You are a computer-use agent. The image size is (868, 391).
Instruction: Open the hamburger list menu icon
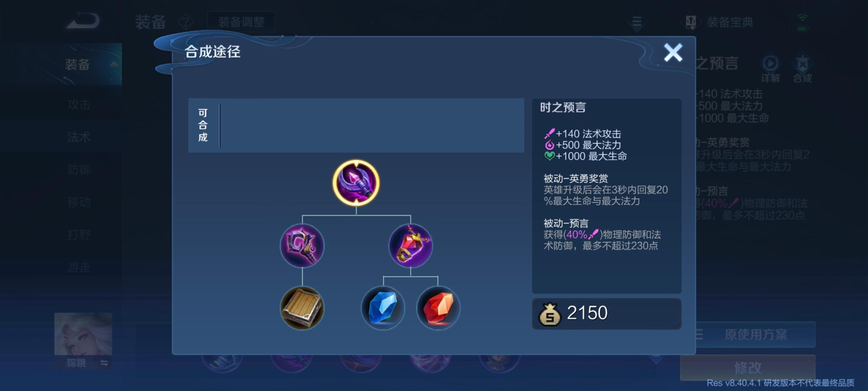(x=637, y=22)
